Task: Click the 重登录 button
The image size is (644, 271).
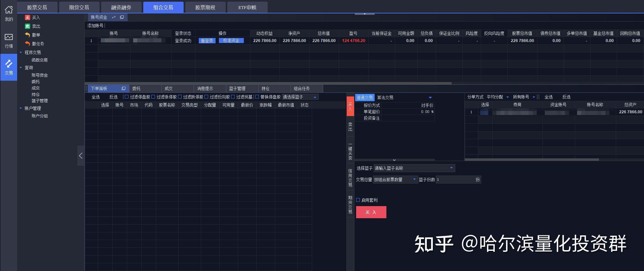Action: [x=207, y=41]
